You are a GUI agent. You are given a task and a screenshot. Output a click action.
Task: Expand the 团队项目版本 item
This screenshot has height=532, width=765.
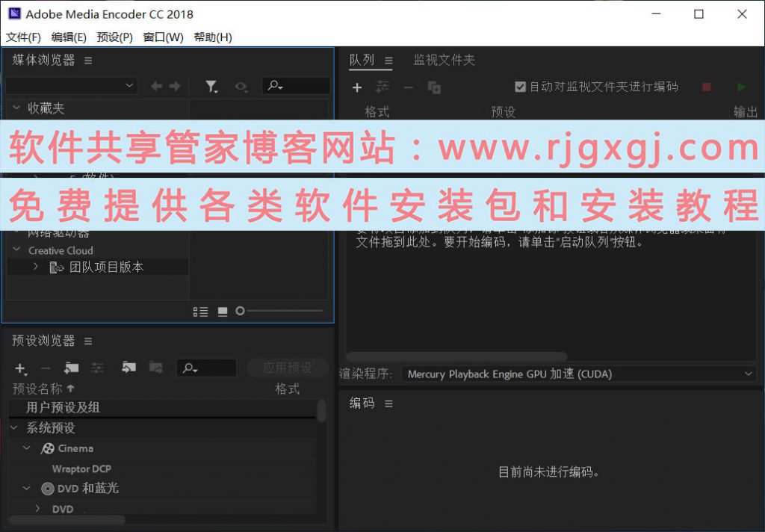pos(36,266)
